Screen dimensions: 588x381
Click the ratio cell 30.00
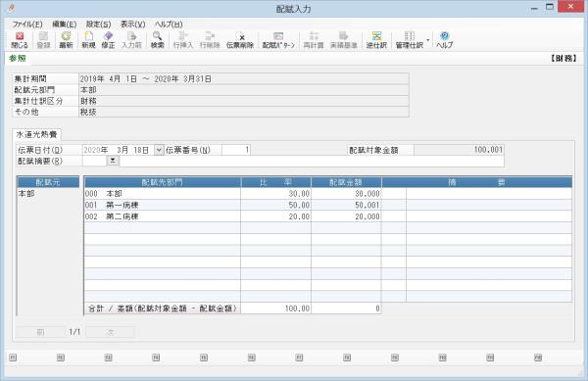tap(275, 194)
